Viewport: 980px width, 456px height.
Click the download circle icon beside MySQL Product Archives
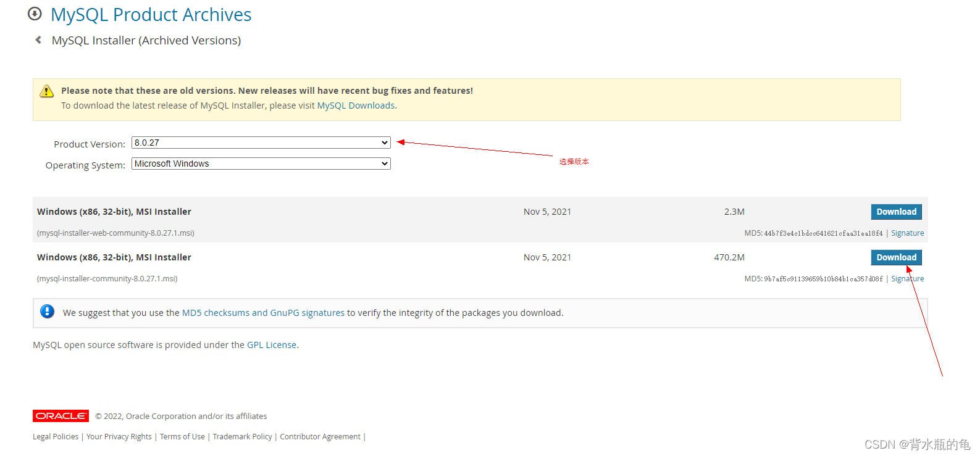(35, 14)
